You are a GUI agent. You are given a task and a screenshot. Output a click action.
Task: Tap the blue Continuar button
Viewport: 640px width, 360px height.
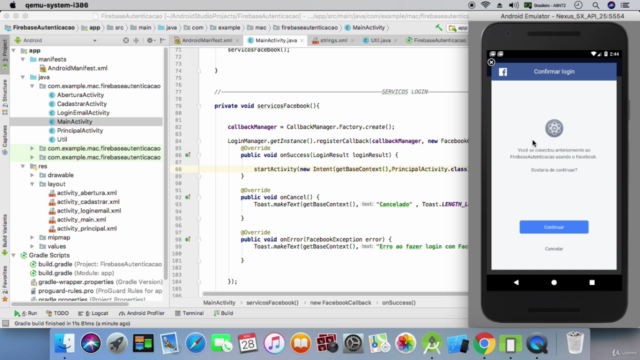[554, 227]
